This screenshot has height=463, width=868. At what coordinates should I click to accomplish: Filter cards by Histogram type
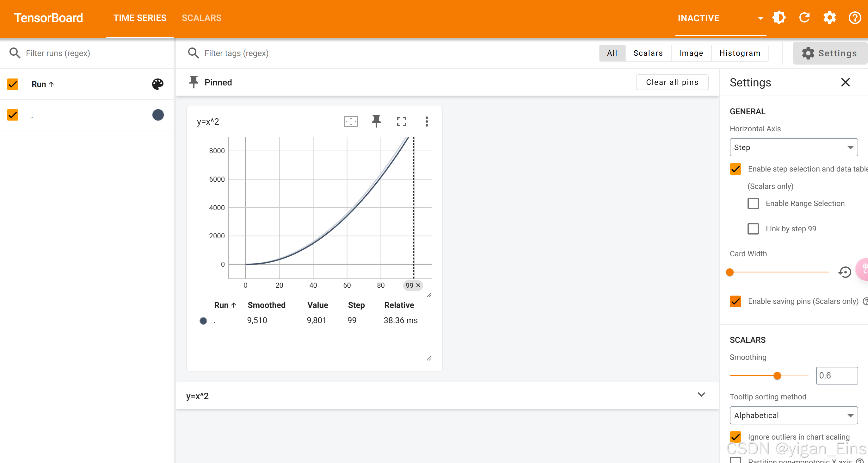pyautogui.click(x=740, y=53)
